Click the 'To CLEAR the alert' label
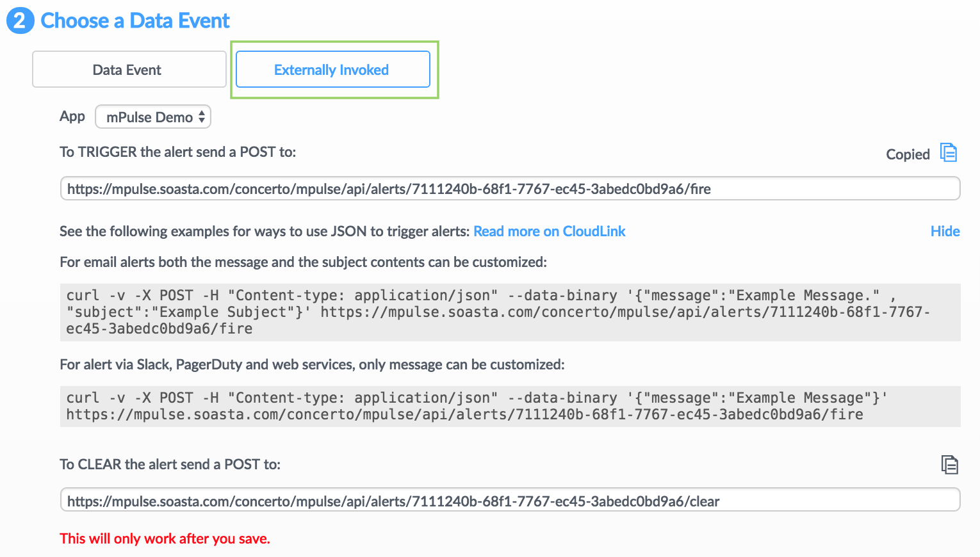This screenshot has width=980, height=557. 170,464
